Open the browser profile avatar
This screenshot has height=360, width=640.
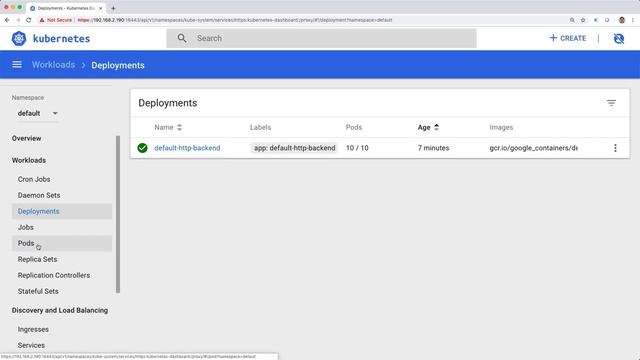[622, 20]
